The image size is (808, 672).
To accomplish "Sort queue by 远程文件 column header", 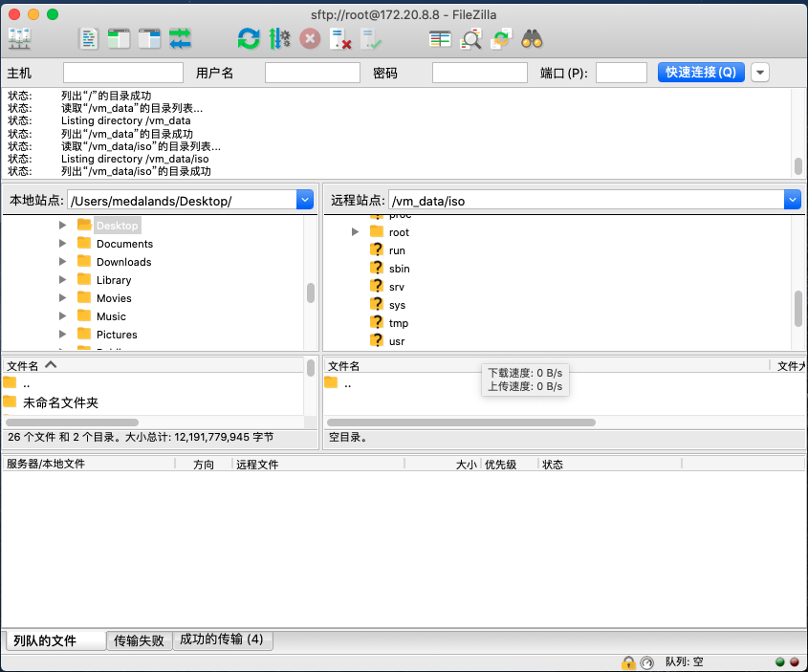I will coord(318,464).
